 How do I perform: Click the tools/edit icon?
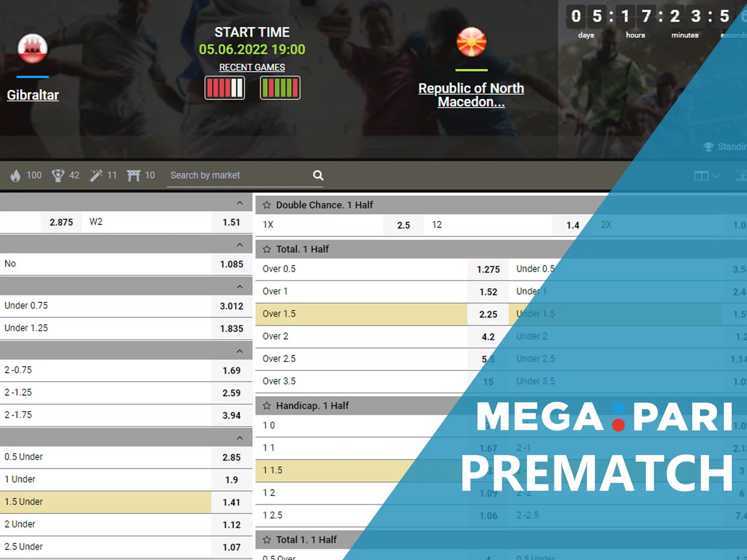click(95, 175)
